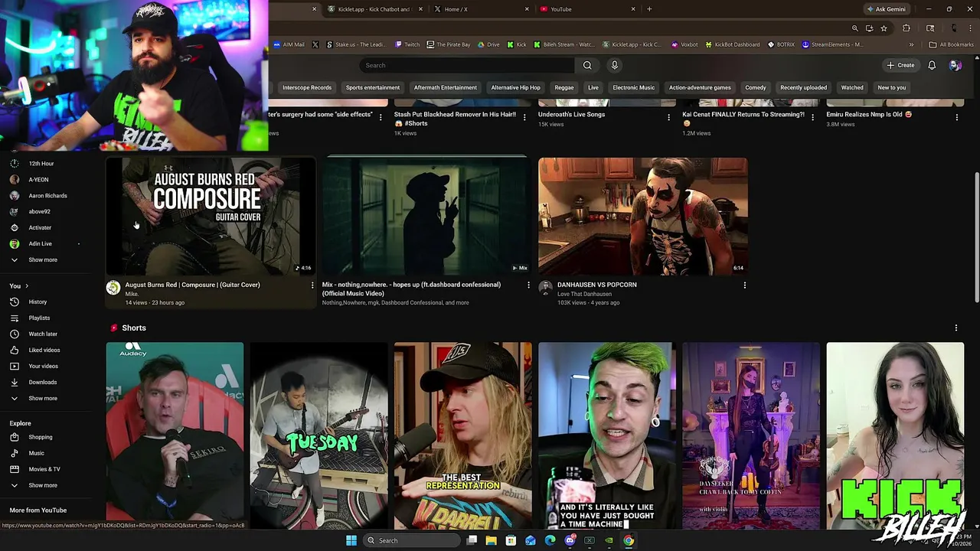Open YouTube notifications bell
The height and width of the screenshot is (551, 980).
click(x=932, y=65)
